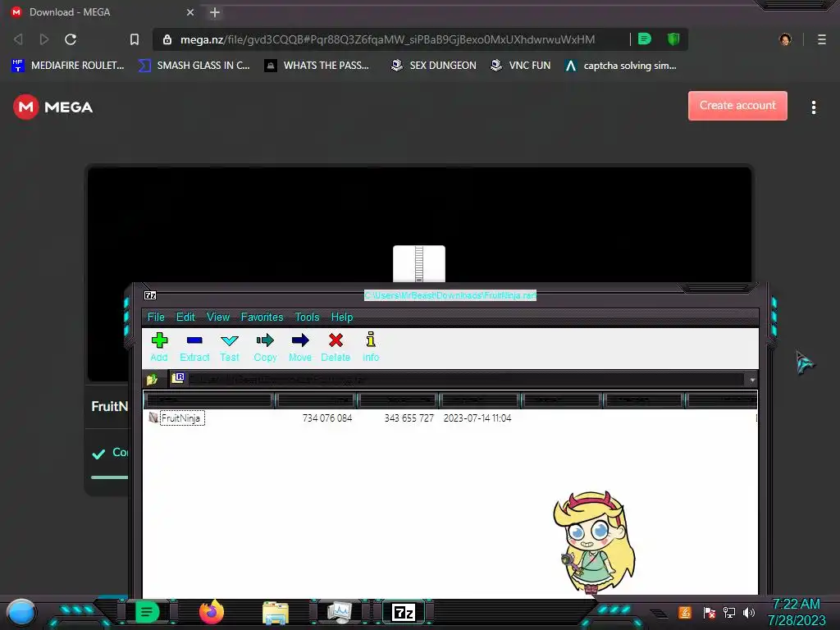Open File Explorer from the taskbar

[276, 612]
